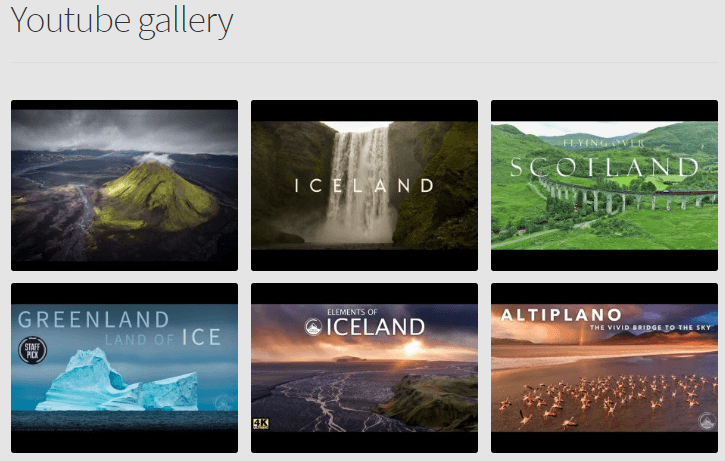Open the green volcano mountain video thumbnail
725x461 pixels.
124,185
